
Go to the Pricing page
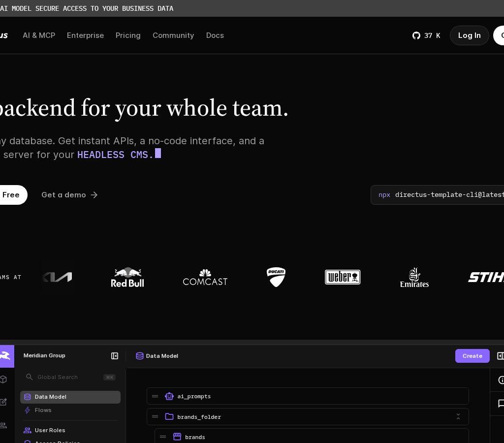tap(128, 35)
